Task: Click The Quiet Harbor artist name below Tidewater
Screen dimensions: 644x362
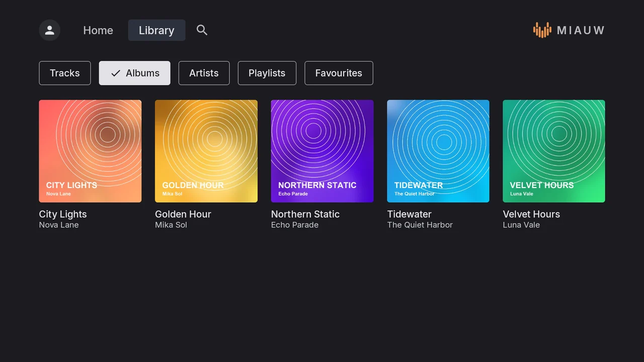Action: [420, 225]
